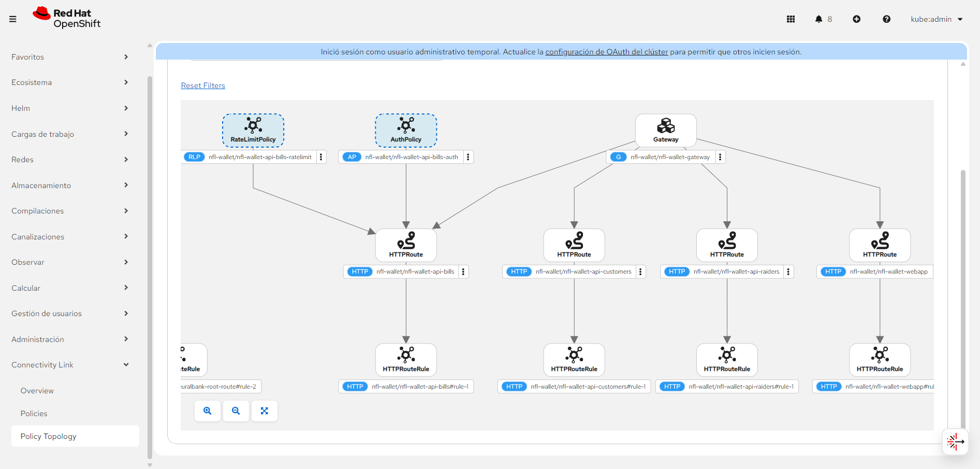Click the zoom in magnifier button
The height and width of the screenshot is (469, 980).
pyautogui.click(x=208, y=411)
